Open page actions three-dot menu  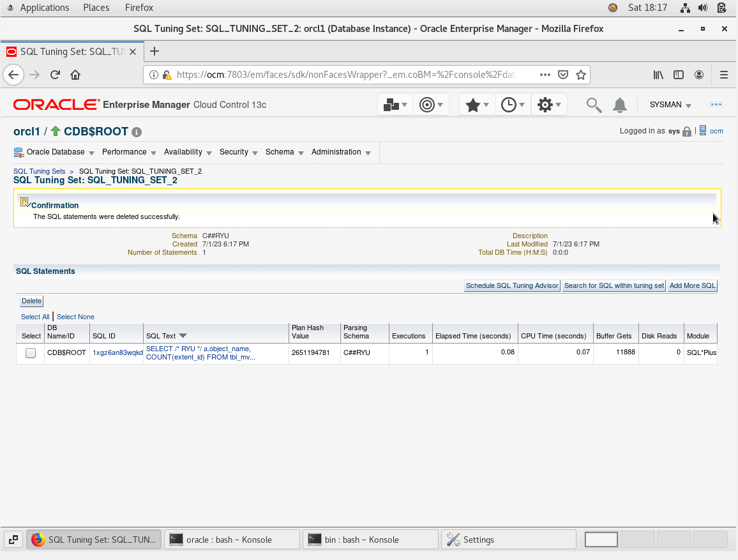(x=545, y=75)
